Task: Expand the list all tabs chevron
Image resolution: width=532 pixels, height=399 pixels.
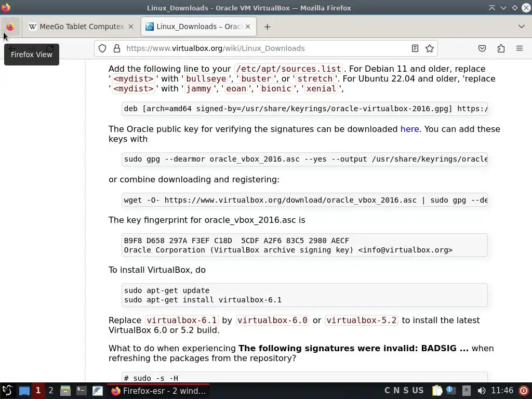Action: [x=522, y=26]
